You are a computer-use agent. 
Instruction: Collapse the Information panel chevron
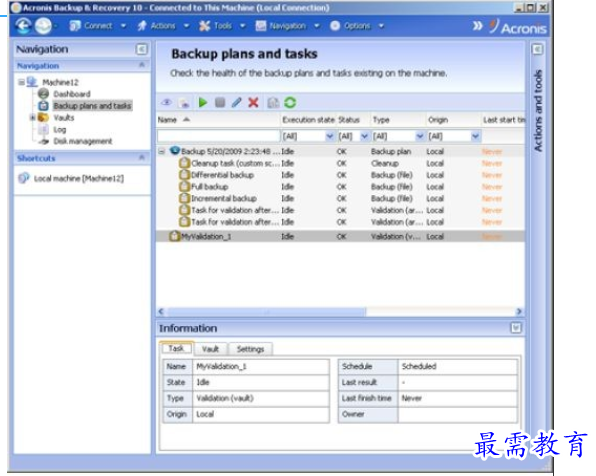coord(516,328)
